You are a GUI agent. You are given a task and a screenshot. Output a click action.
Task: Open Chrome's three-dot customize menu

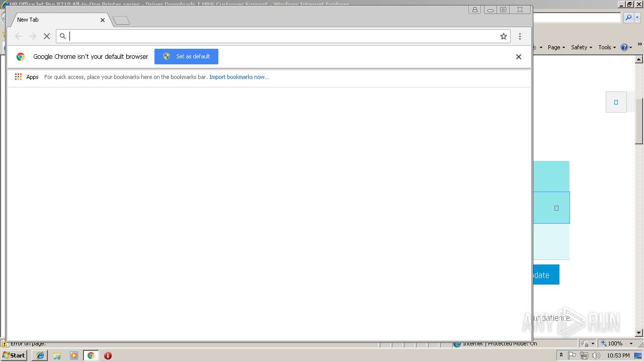[520, 36]
